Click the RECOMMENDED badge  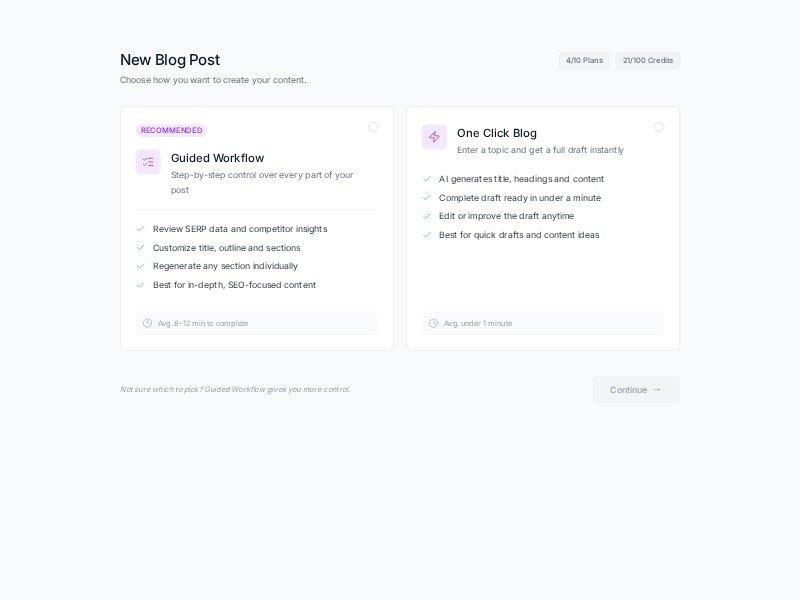pyautogui.click(x=171, y=130)
